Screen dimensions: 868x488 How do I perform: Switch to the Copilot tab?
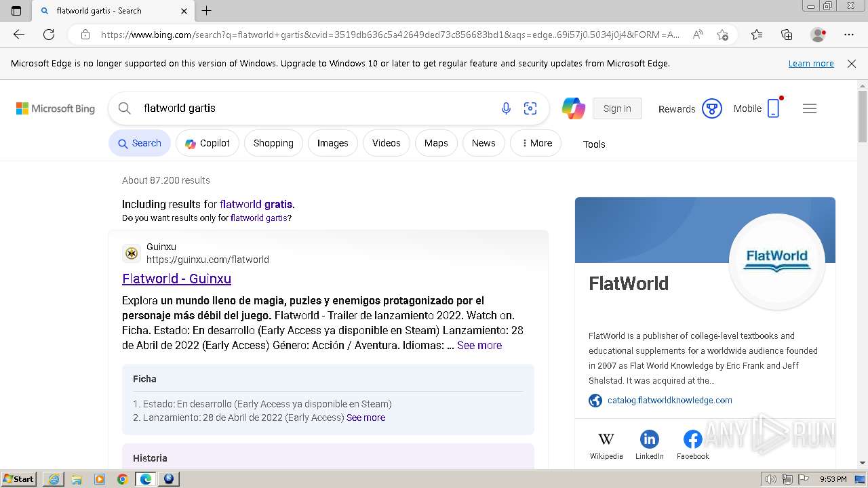tap(208, 143)
